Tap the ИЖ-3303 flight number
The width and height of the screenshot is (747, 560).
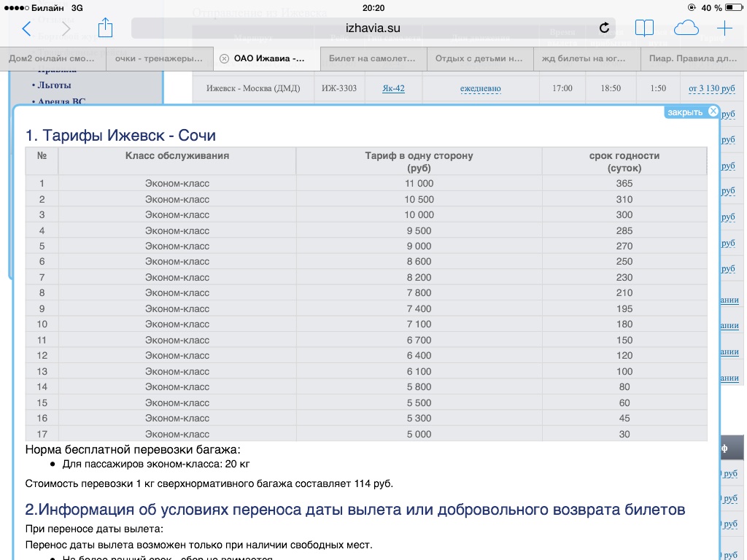(x=339, y=88)
